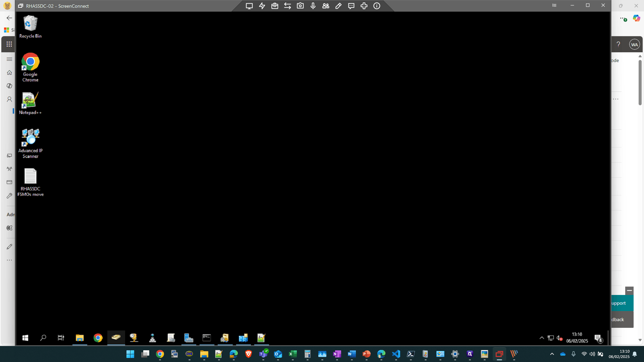This screenshot has width=644, height=362.
Task: Open the ScreenConnect Essentials lightning menu
Action: 262,6
